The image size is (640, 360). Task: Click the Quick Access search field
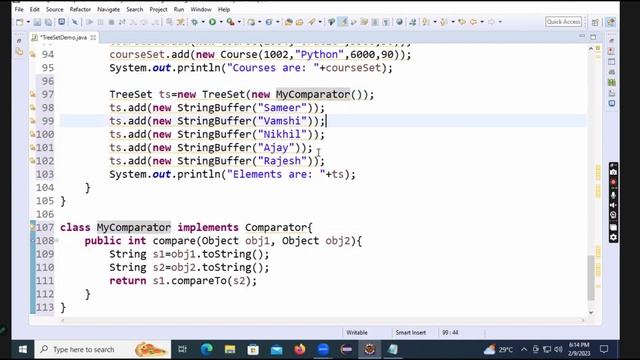coord(563,22)
